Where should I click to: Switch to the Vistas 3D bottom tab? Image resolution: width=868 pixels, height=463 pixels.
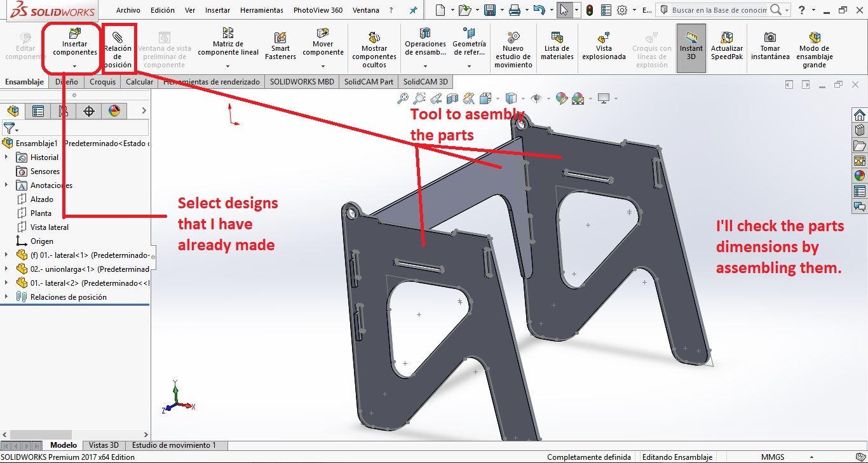pos(104,445)
